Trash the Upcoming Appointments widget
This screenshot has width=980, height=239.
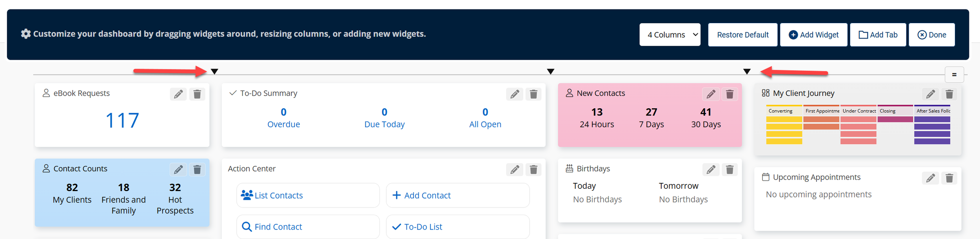click(949, 178)
